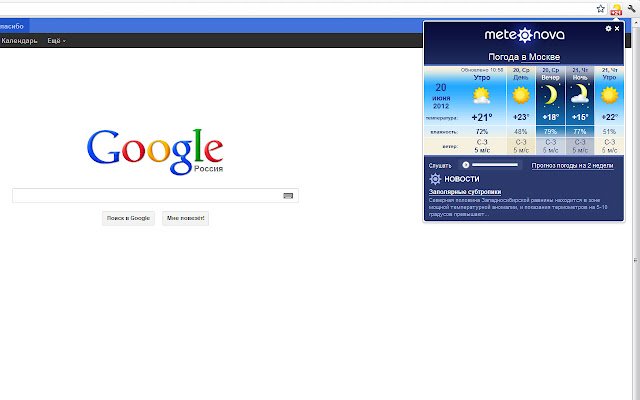Open Meteonova settings gear icon
640x400 pixels.
click(x=609, y=29)
